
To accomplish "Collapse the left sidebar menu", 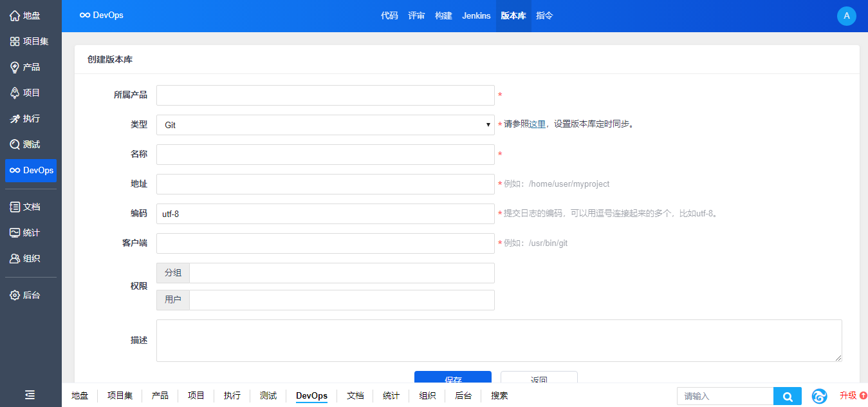I will tap(30, 395).
